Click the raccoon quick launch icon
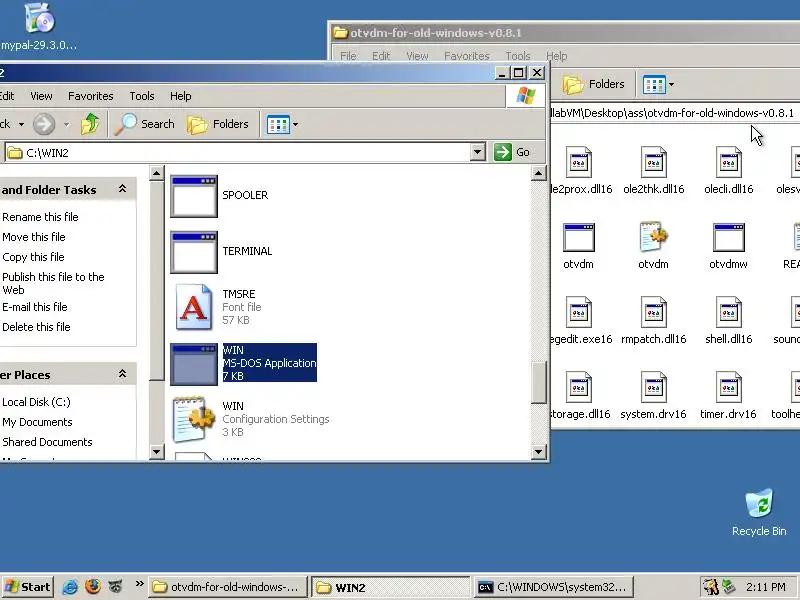The width and height of the screenshot is (800, 600). pos(116,587)
